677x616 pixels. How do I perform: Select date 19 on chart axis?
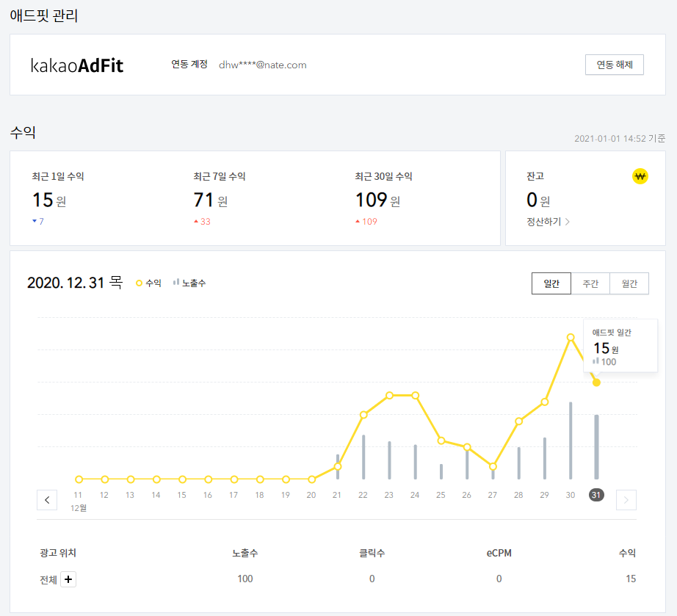(286, 495)
